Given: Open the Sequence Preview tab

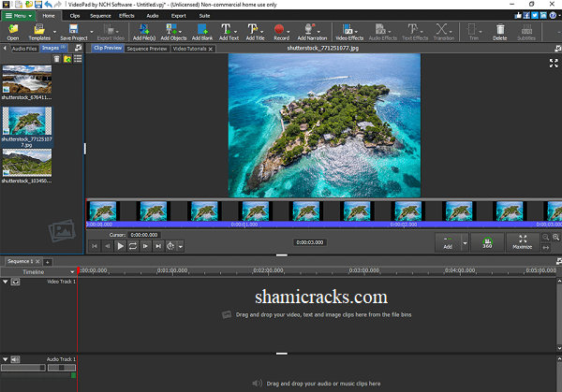Looking at the screenshot, I should [x=147, y=49].
